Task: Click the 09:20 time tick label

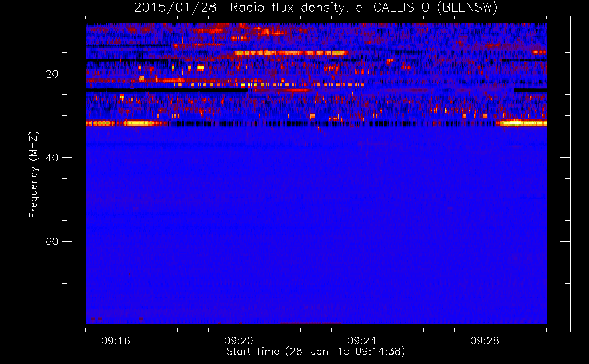Action: pyautogui.click(x=239, y=341)
